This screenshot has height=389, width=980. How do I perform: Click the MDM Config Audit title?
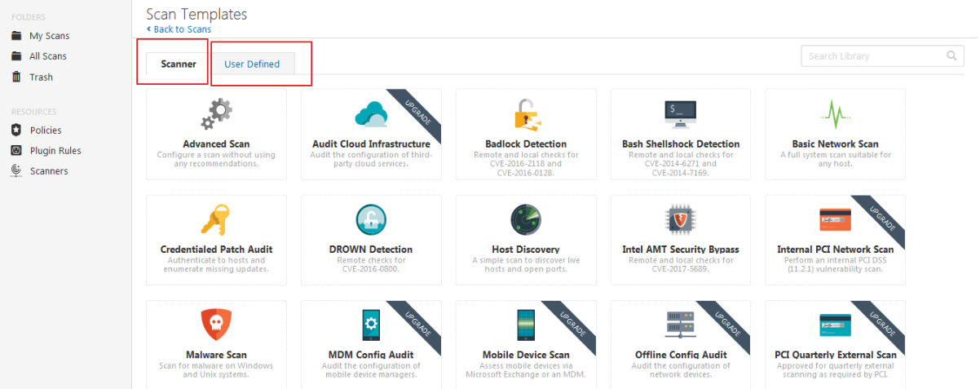tap(371, 355)
